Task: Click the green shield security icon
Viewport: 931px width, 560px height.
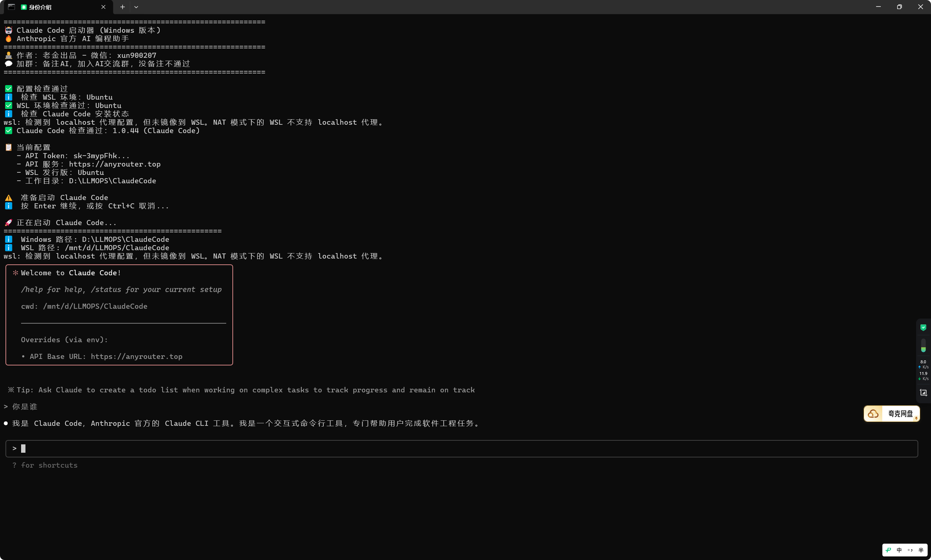Action: click(x=923, y=328)
